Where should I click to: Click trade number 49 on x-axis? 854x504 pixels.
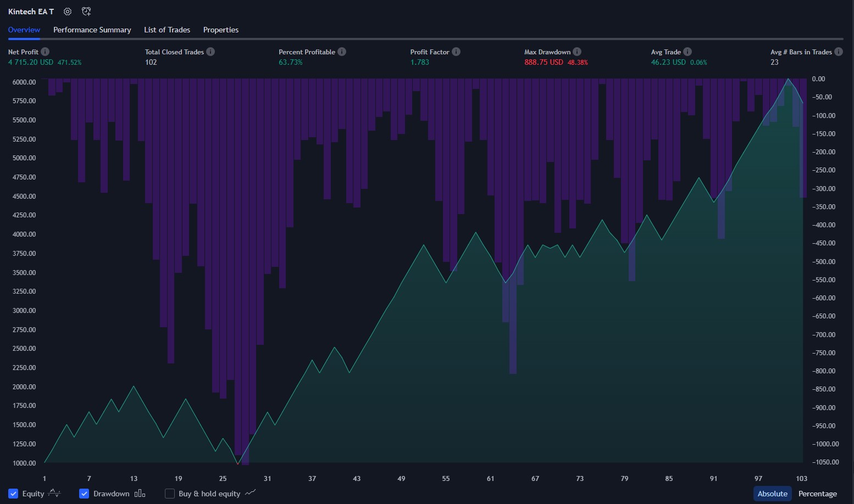point(401,479)
